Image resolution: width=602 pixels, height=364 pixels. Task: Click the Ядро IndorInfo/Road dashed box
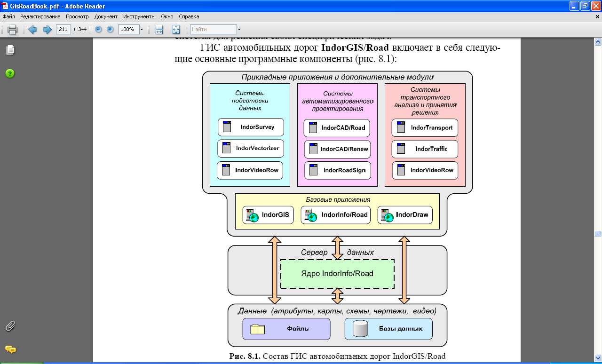point(337,274)
